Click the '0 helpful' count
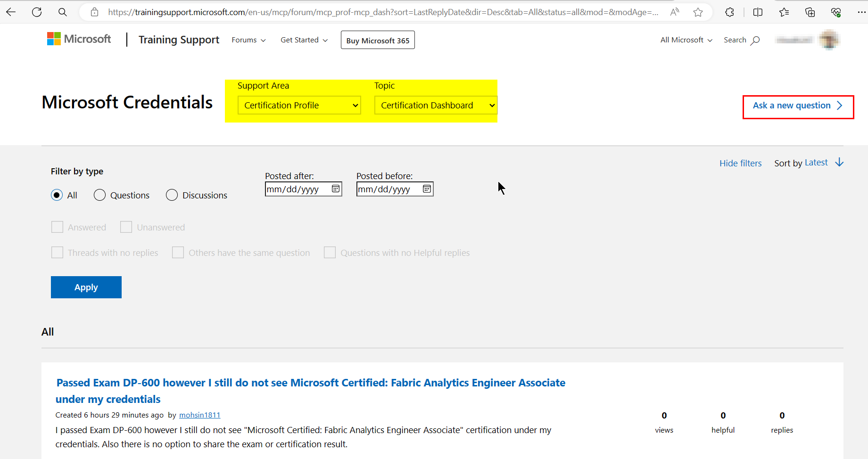 pos(723,422)
